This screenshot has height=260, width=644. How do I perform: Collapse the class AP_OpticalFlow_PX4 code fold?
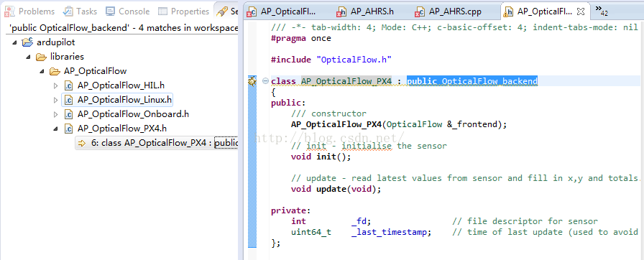pos(265,80)
